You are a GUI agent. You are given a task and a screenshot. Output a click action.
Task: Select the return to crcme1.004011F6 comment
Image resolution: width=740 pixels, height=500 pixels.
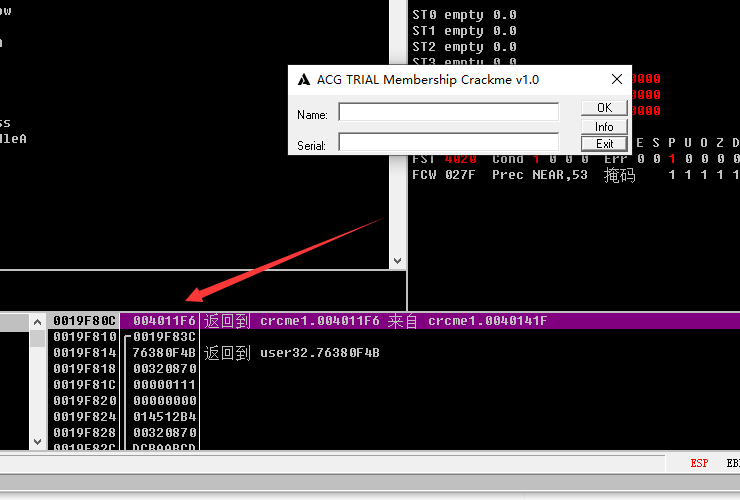tap(374, 321)
